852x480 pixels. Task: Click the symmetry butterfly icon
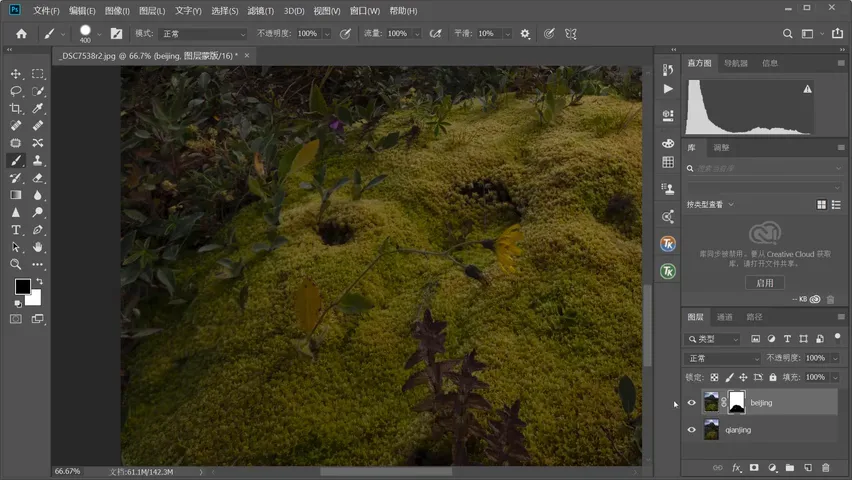[x=571, y=34]
